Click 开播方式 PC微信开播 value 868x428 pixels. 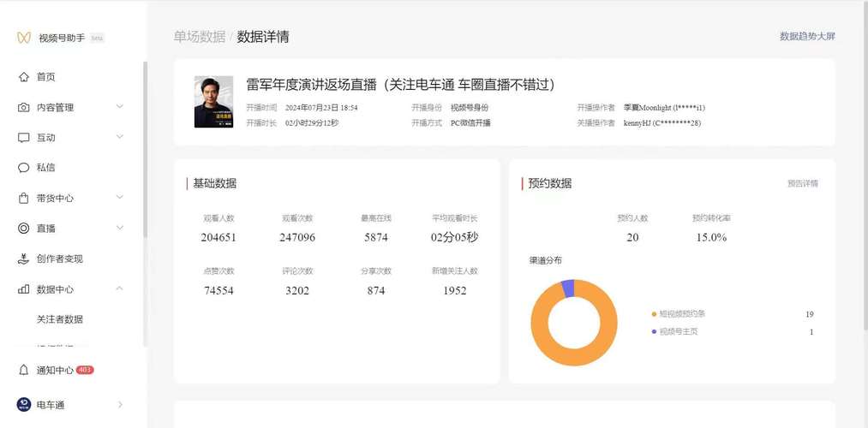point(470,122)
